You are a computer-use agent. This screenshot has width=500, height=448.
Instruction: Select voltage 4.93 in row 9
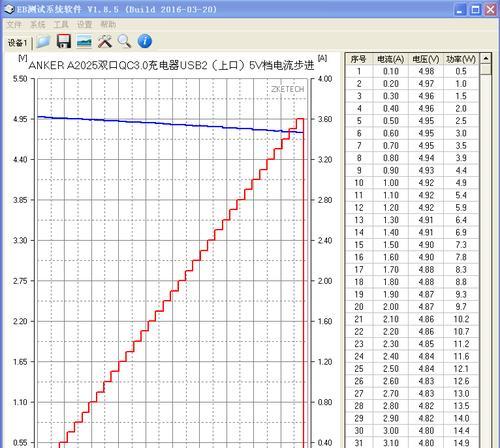pos(426,170)
